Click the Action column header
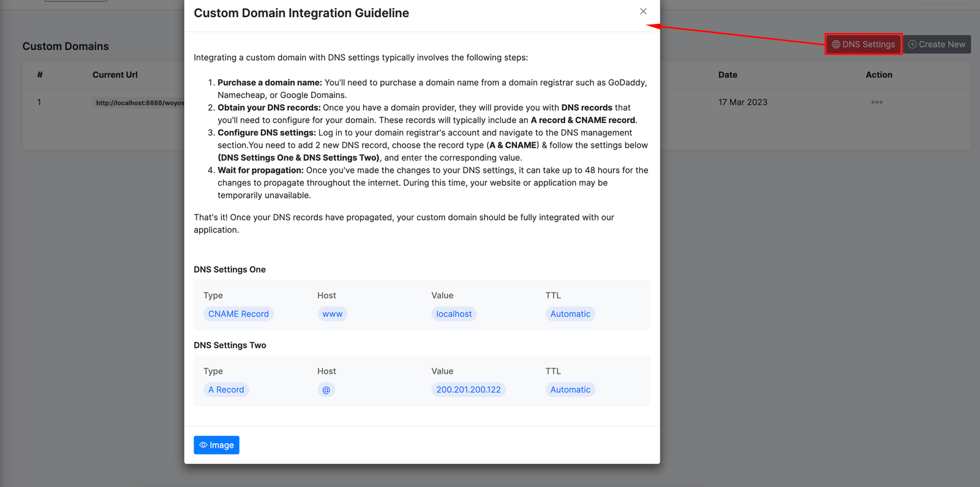 [x=878, y=75]
